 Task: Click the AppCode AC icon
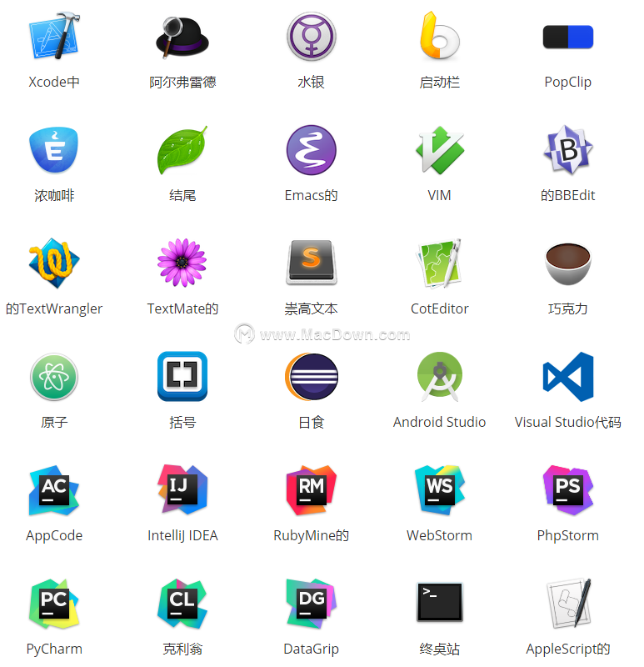click(54, 490)
